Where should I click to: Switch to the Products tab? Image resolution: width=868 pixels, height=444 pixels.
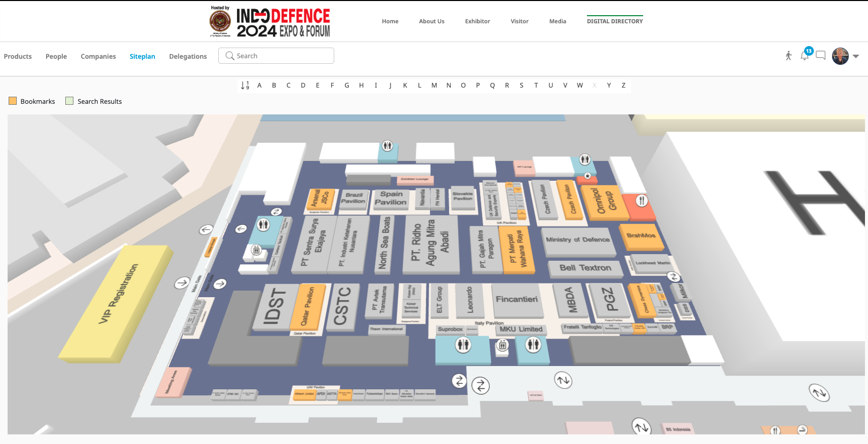coord(18,56)
